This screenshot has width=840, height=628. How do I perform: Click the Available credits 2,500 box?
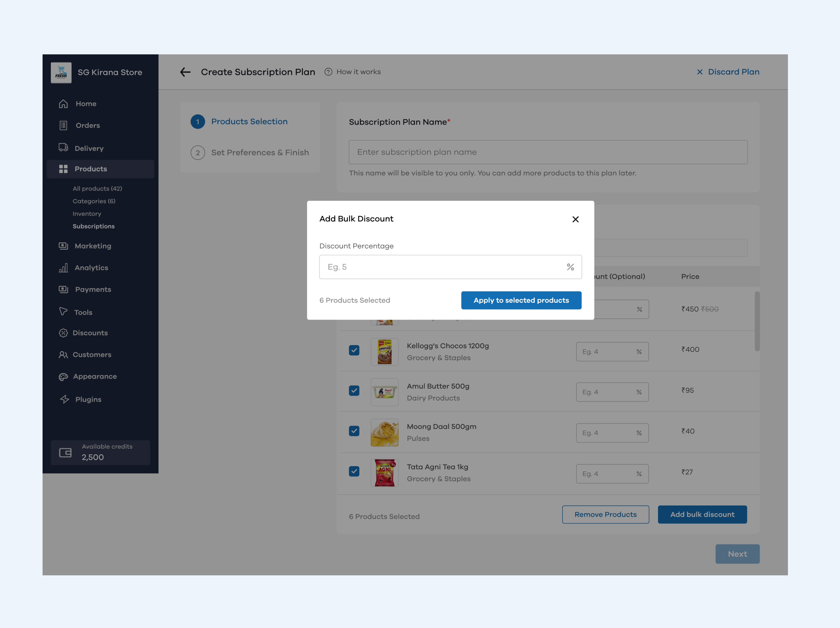click(100, 452)
